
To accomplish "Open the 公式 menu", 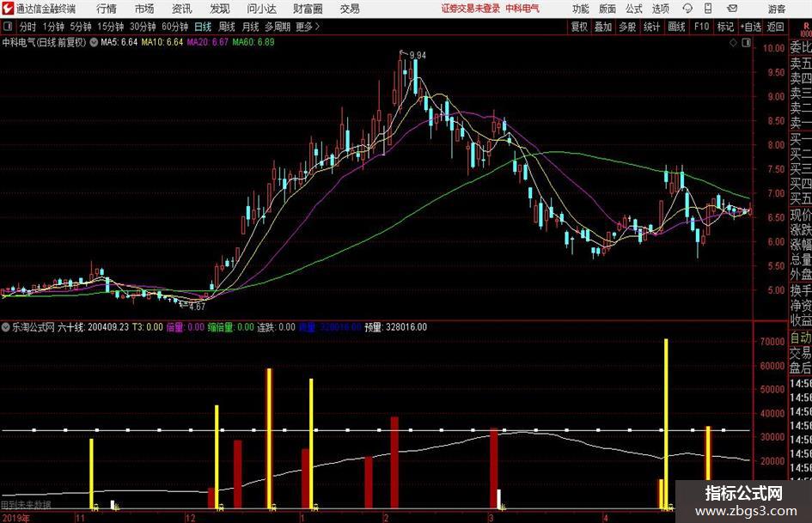I will tap(634, 9).
